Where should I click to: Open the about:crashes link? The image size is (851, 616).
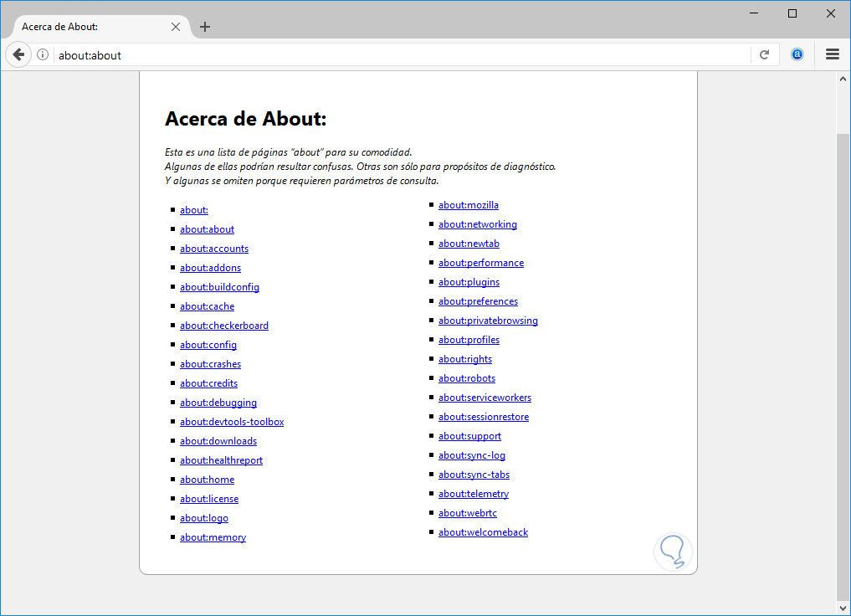pos(210,364)
